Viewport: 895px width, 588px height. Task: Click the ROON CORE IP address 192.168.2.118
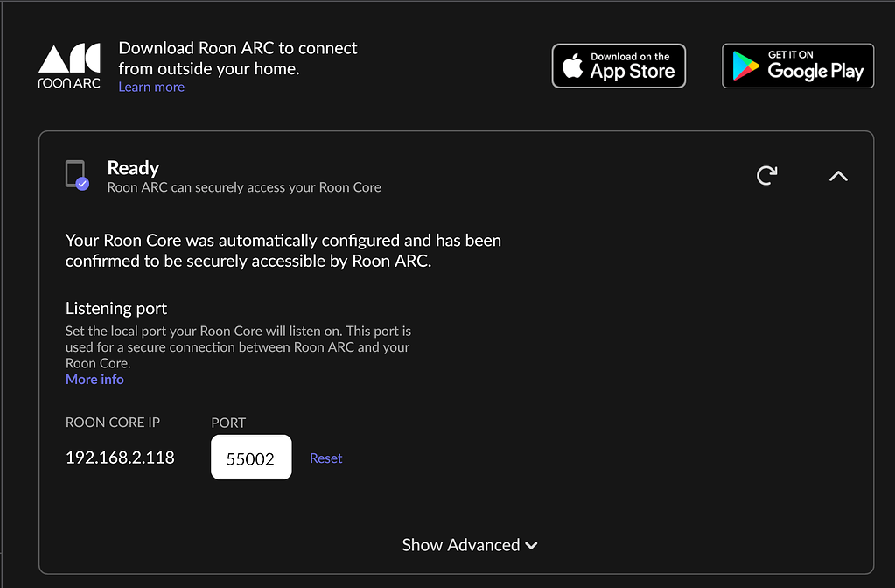click(x=120, y=457)
